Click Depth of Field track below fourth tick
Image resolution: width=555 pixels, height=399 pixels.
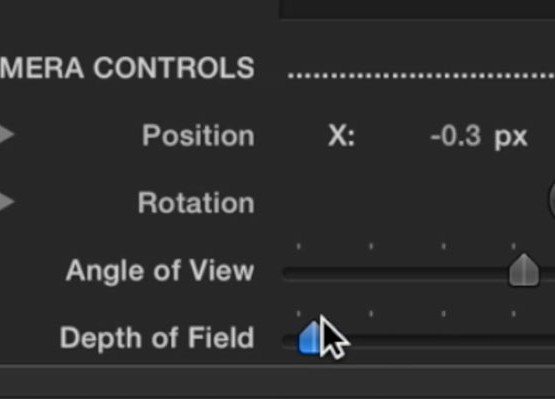pos(513,341)
